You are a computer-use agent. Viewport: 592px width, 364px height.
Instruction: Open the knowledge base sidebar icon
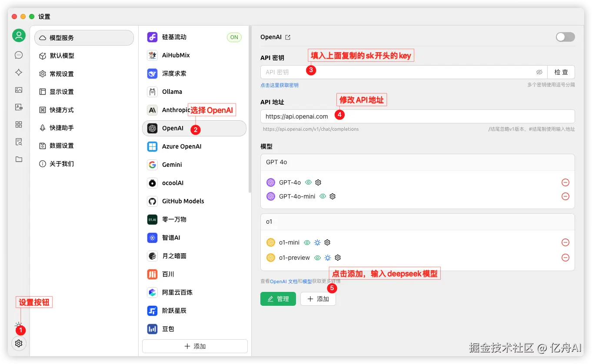point(19,142)
